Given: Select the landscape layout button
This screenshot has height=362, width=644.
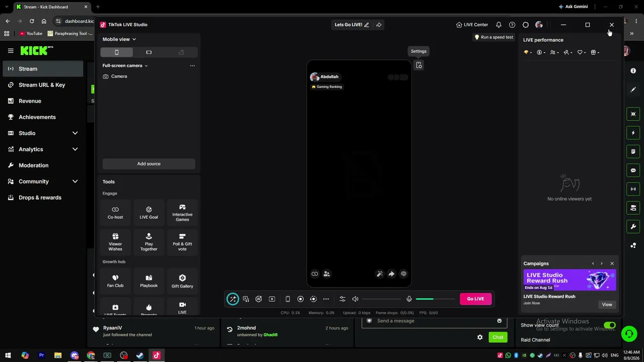Looking at the screenshot, I should tap(149, 52).
